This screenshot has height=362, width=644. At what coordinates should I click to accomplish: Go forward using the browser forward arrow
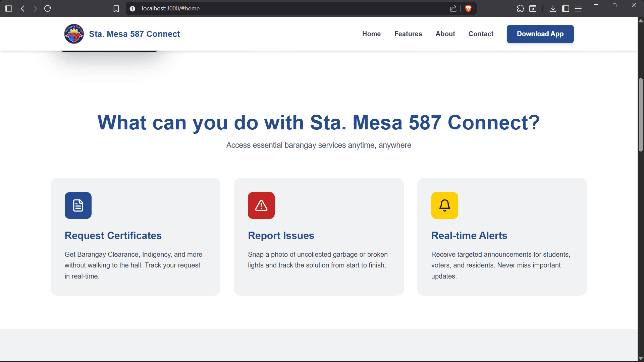[x=35, y=8]
